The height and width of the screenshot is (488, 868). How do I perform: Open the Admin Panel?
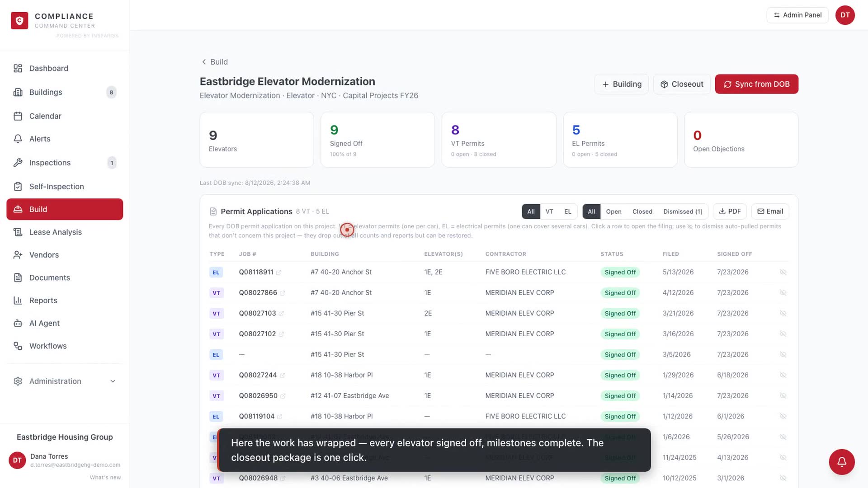click(797, 15)
